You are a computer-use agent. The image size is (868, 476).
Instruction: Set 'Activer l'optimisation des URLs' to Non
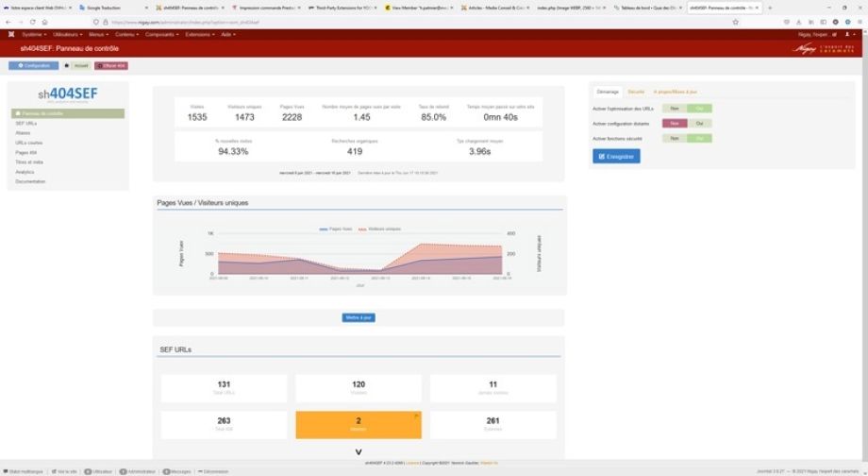[x=675, y=109]
